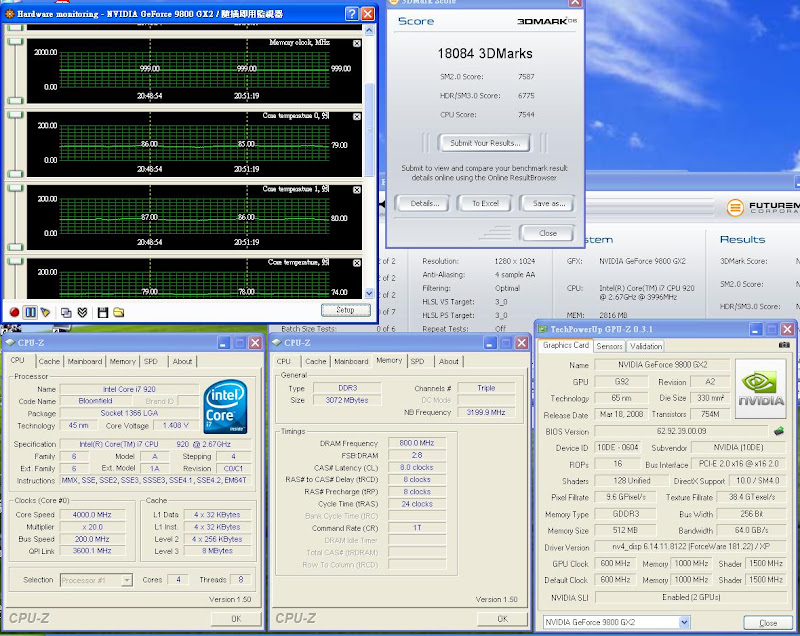
Task: Click the GPU-Z screenshot camera icon
Action: click(x=784, y=345)
